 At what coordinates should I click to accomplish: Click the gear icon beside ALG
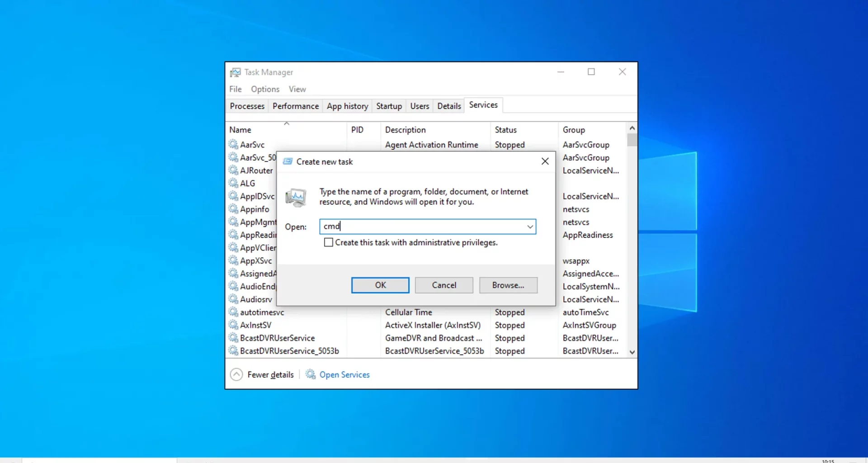pyautogui.click(x=233, y=183)
